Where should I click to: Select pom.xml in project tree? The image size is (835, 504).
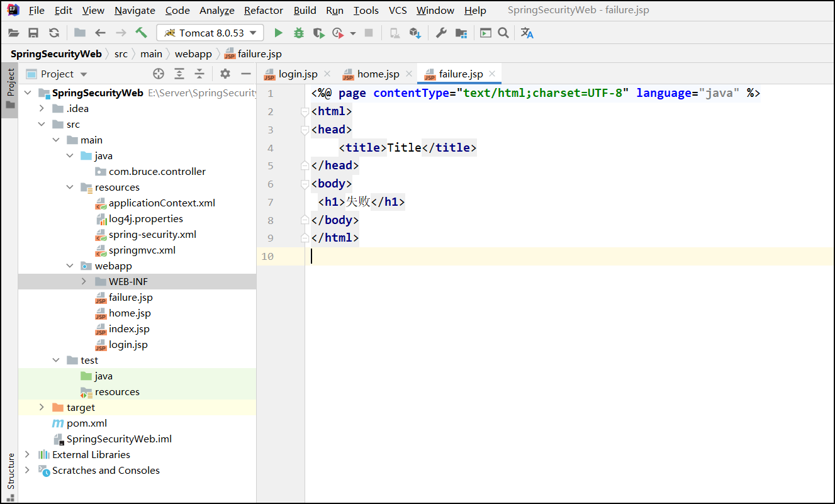coord(87,423)
